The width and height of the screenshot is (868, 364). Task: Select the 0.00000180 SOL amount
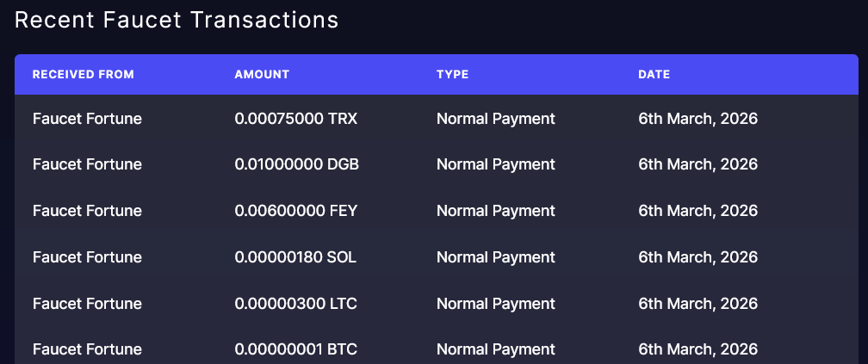[x=295, y=257]
